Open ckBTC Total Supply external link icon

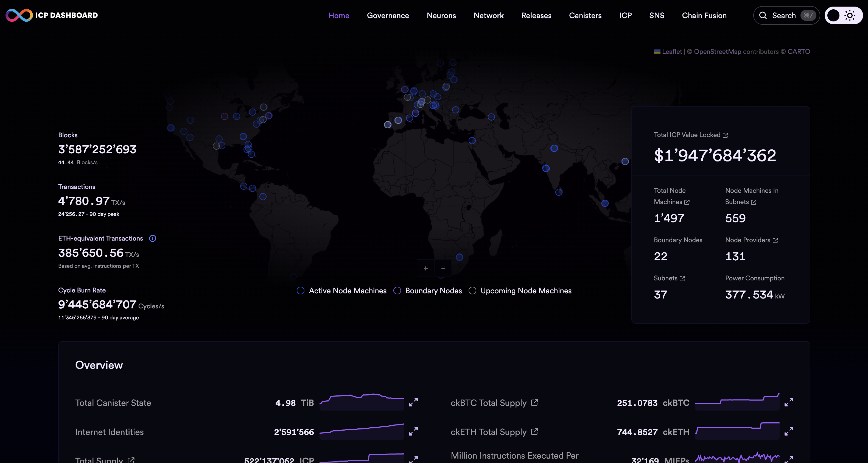pyautogui.click(x=534, y=402)
